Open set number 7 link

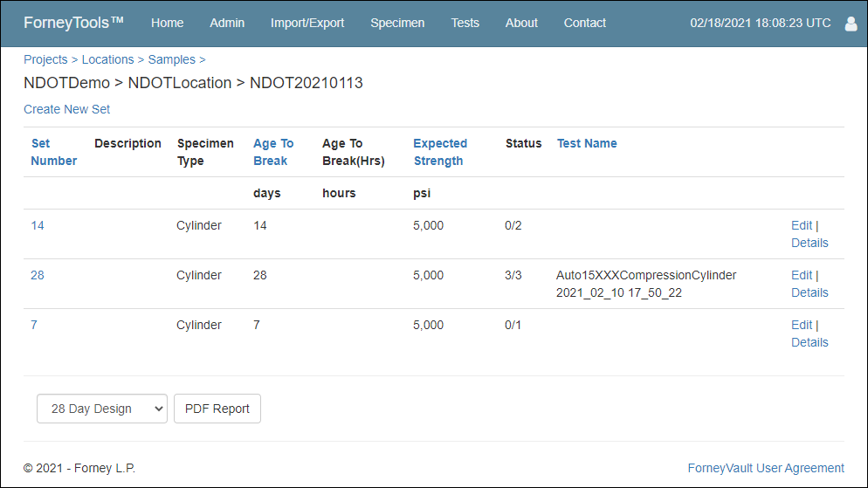(34, 326)
